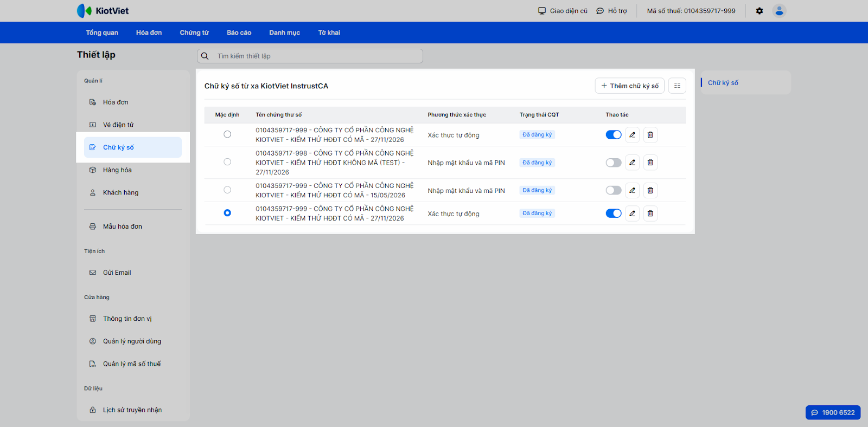Viewport: 868px width, 427px height.
Task: Click the Hóa đơn sidebar icon
Action: [x=93, y=102]
